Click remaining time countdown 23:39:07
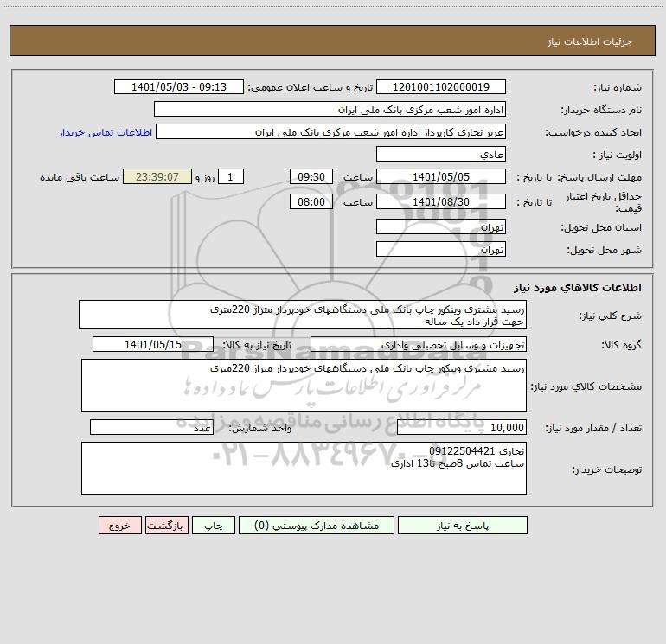The image size is (666, 644). click(157, 176)
